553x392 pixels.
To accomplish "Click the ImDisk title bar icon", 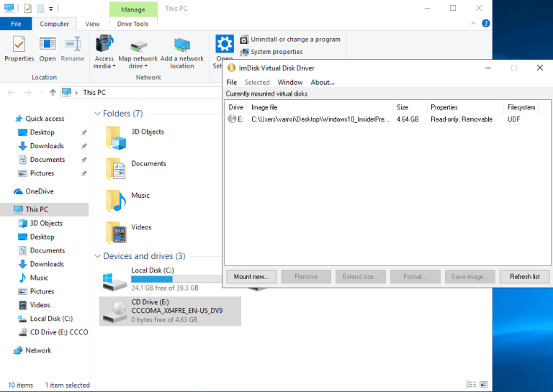I will (231, 68).
